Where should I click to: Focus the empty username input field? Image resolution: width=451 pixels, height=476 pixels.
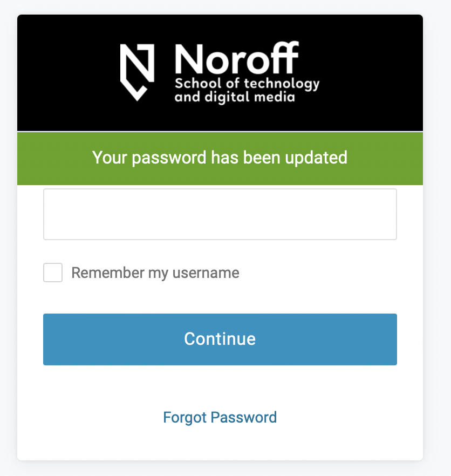point(220,214)
